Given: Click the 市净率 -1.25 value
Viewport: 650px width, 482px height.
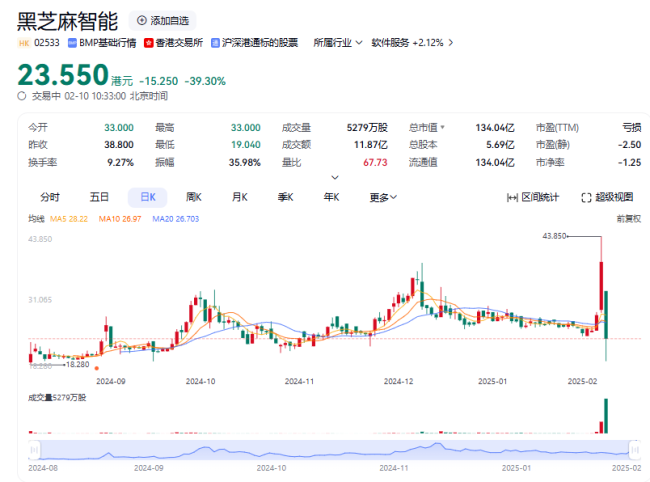Looking at the screenshot, I should pyautogui.click(x=630, y=162).
